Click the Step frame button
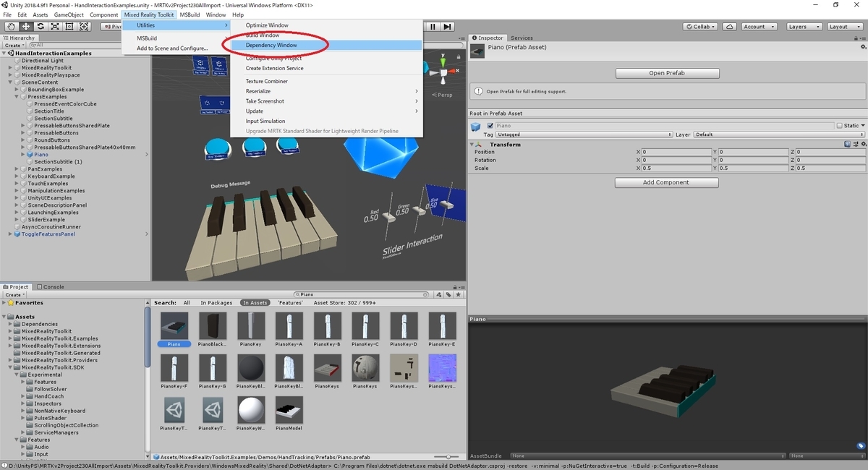This screenshot has height=470, width=868. click(448, 27)
